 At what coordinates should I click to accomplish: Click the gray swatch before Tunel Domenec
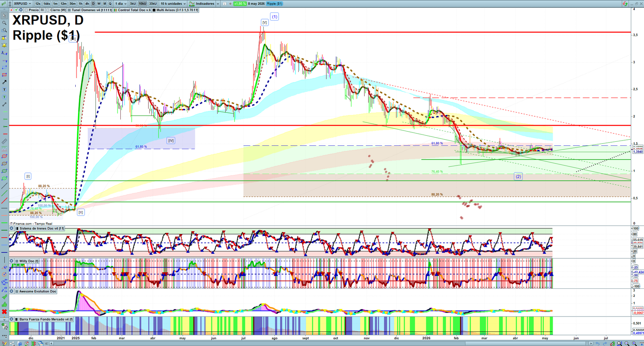[69, 10]
